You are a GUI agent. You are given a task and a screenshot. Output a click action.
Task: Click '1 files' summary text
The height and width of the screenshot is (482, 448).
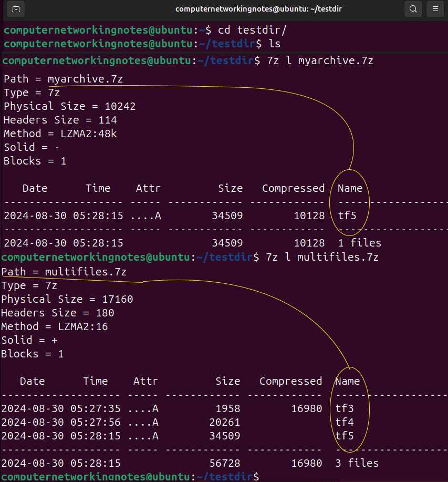pos(360,243)
